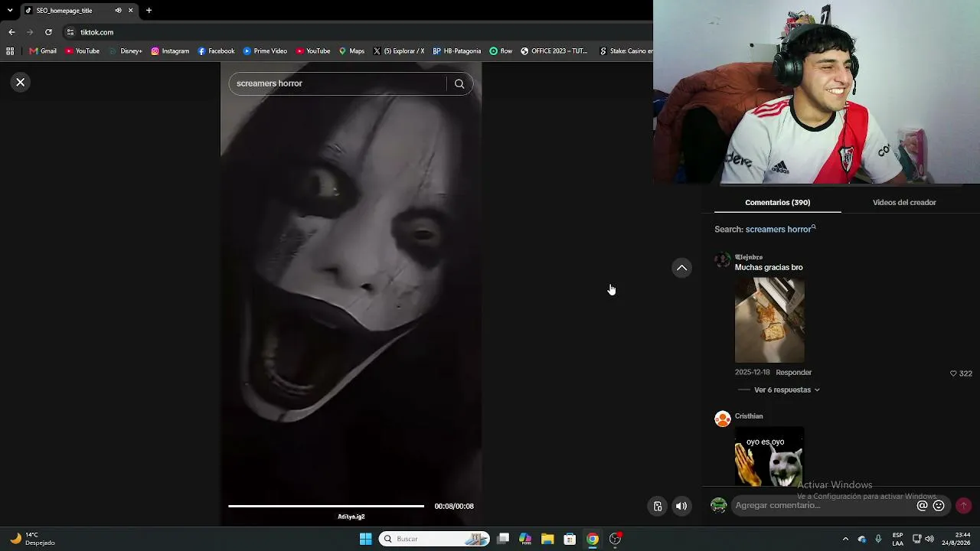This screenshot has height=551, width=980.
Task: Open the emoji picker in the comment box
Action: (939, 506)
